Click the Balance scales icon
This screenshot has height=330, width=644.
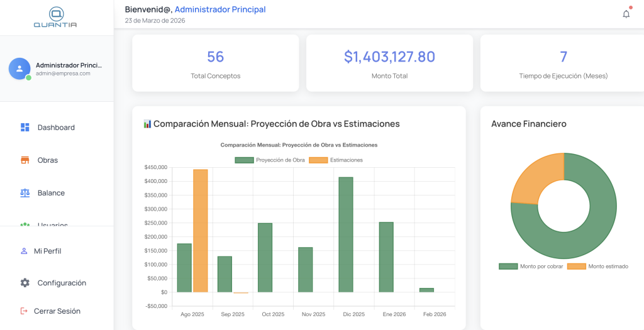pos(25,193)
